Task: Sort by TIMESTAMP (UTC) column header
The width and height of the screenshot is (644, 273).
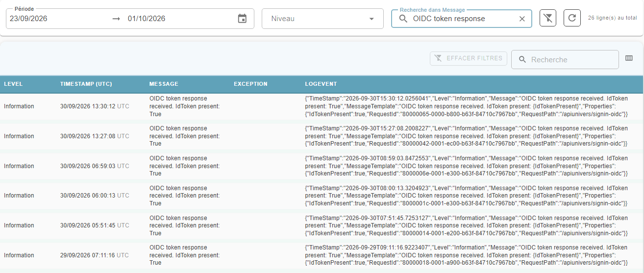Action: [86, 84]
